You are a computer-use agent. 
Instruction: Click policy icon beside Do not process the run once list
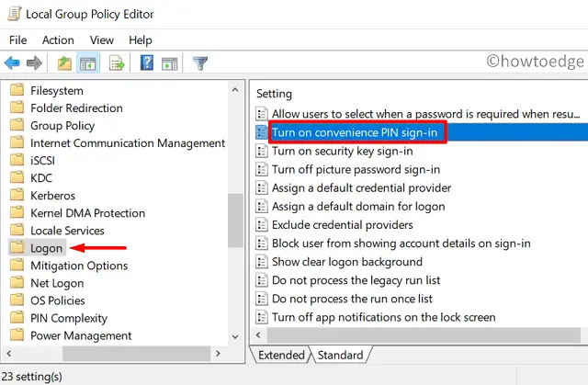coord(261,299)
